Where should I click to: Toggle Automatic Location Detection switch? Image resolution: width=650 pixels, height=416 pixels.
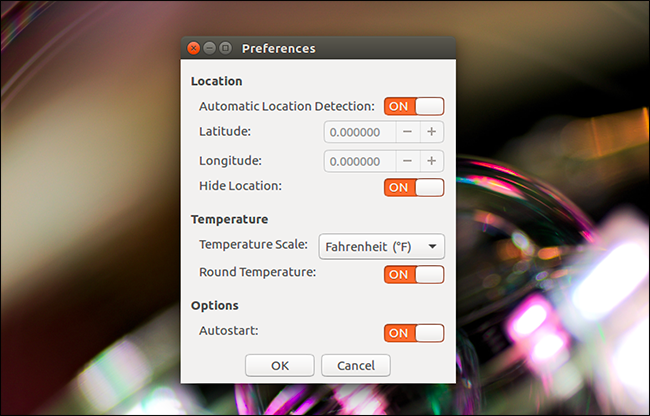[x=414, y=106]
